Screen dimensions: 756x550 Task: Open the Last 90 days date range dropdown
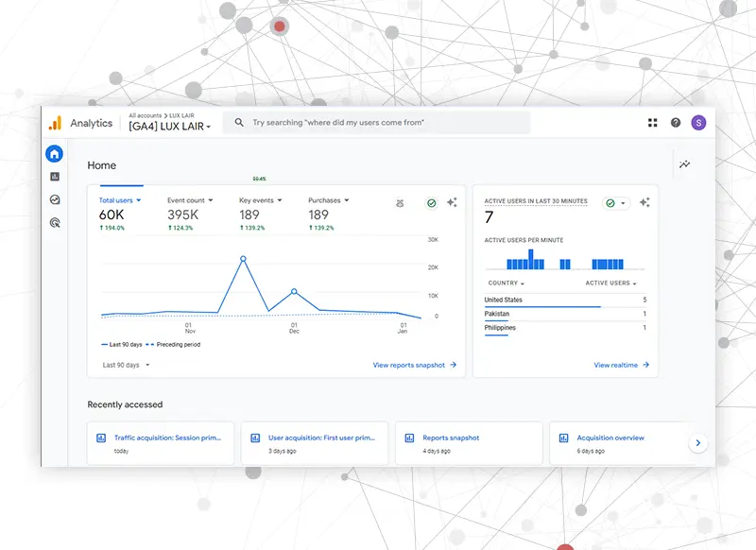[x=126, y=365]
